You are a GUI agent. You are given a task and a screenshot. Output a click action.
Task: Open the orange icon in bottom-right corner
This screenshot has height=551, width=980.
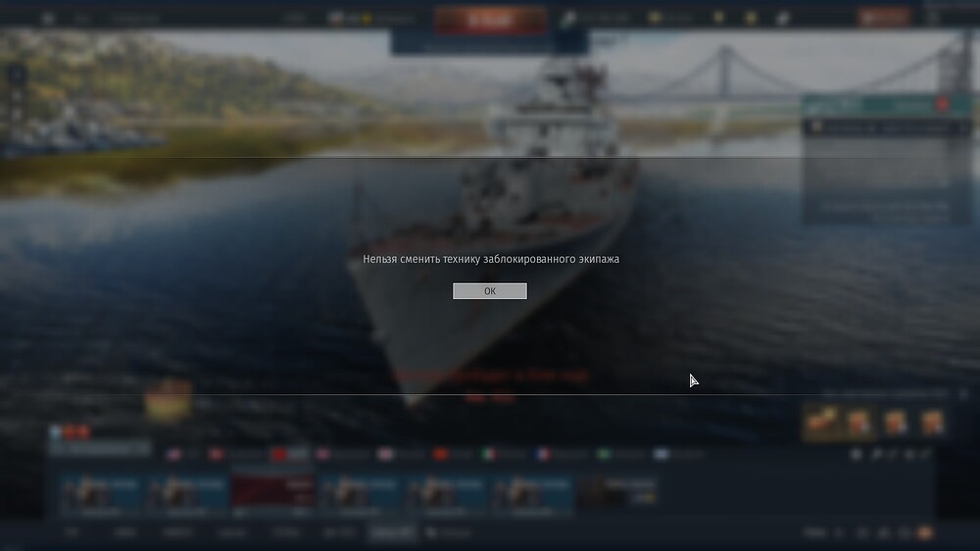pos(925,533)
